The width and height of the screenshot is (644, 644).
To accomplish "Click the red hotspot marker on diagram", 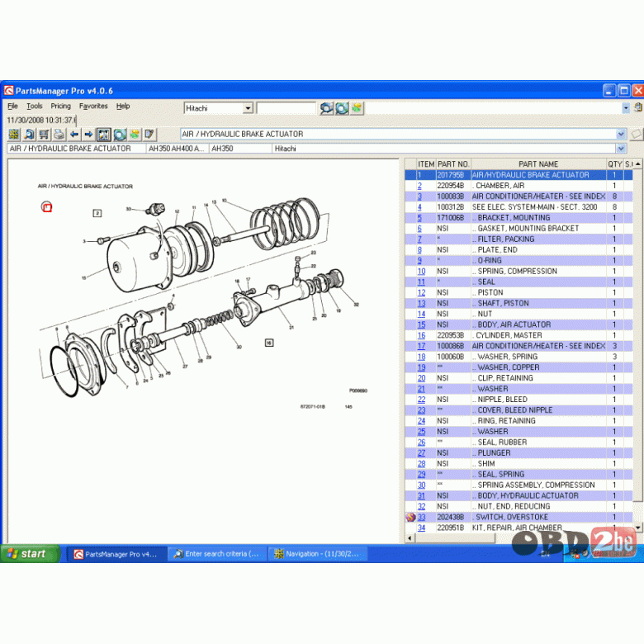I will pos(47,207).
